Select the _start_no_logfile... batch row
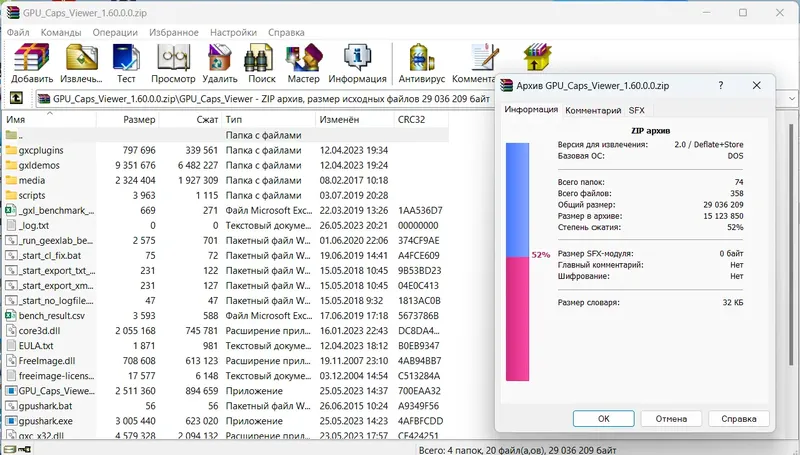The width and height of the screenshot is (800, 455). pyautogui.click(x=226, y=300)
